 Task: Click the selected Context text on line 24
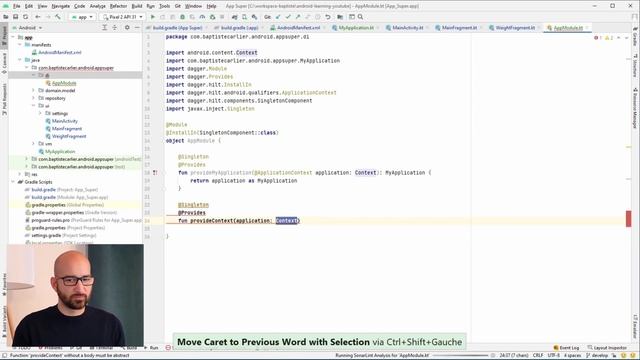coord(287,220)
